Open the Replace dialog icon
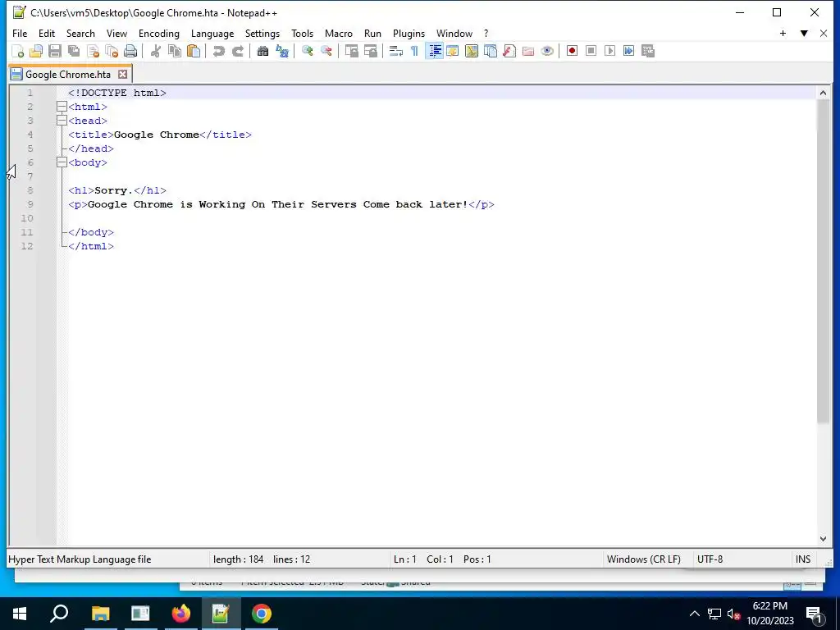This screenshot has width=840, height=630. pos(282,51)
